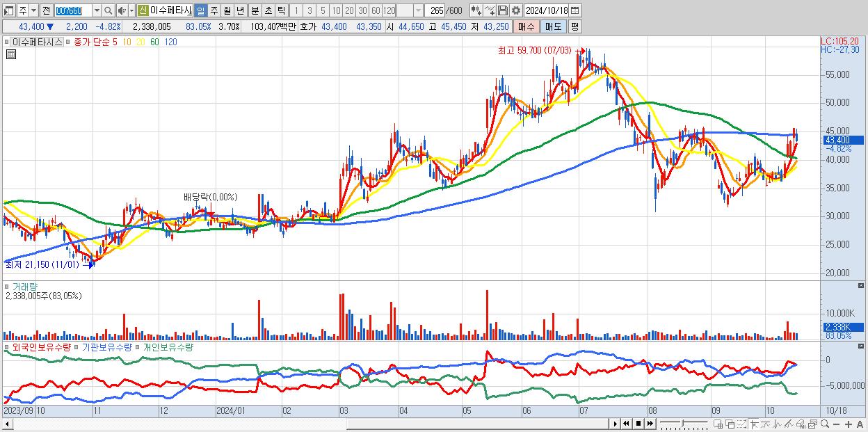Click the green 60-day moving average label
Screen dimensions: 868x432
(154, 42)
